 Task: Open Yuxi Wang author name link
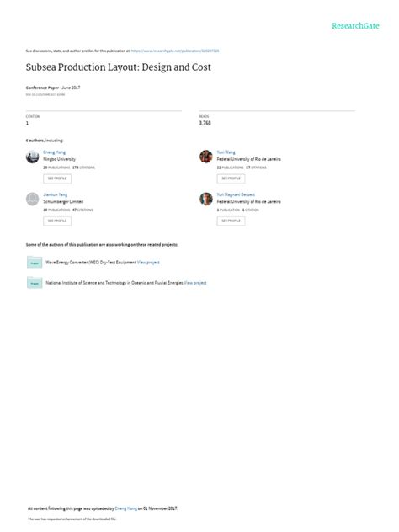pos(226,152)
